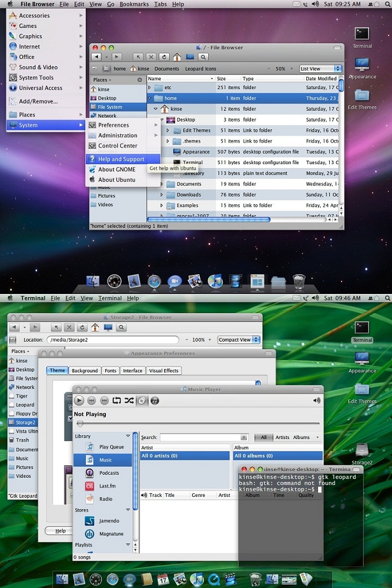This screenshot has width=392, height=588.
Task: Click Search magnifier in '/ - File Browser' toolbar
Action: [x=203, y=57]
